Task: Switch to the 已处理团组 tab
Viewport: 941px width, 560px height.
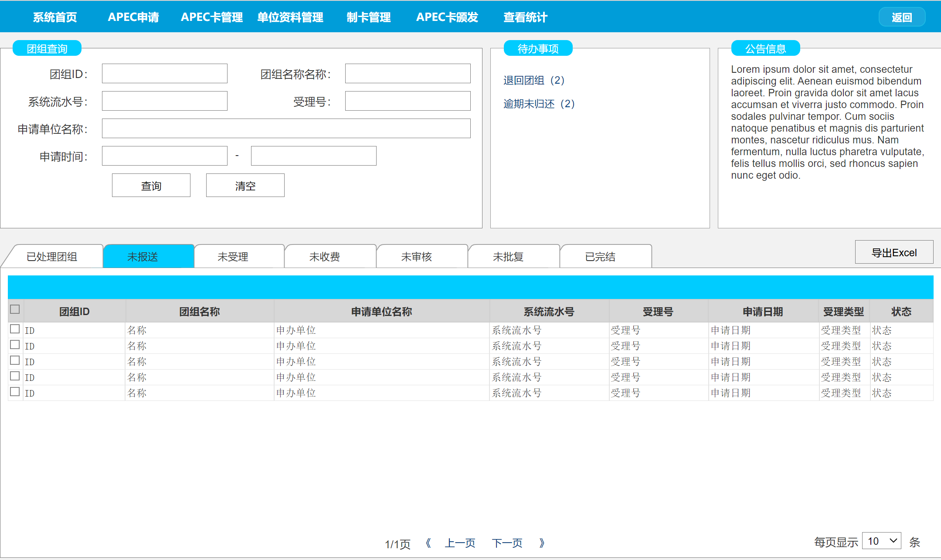Action: [x=52, y=257]
